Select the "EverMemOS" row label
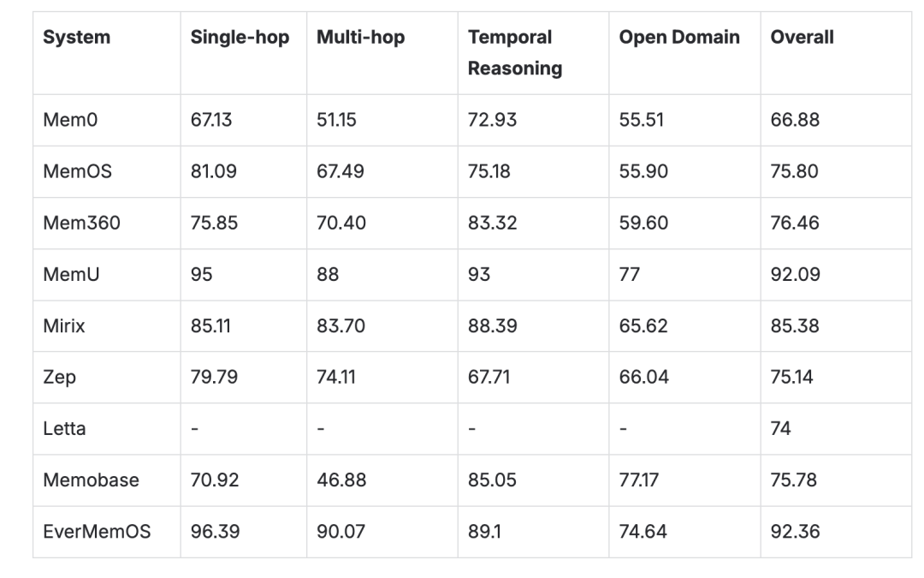This screenshot has height=578, width=924. [97, 531]
